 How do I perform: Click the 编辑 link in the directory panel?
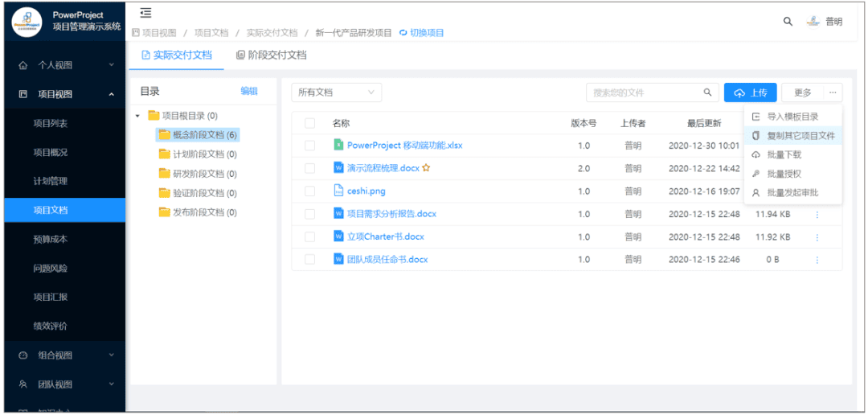249,92
